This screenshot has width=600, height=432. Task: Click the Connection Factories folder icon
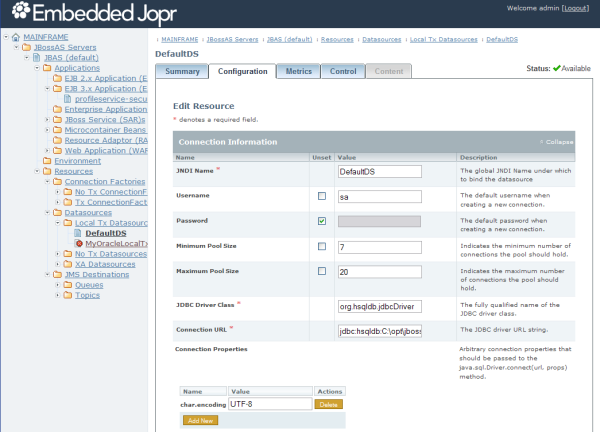(57, 182)
